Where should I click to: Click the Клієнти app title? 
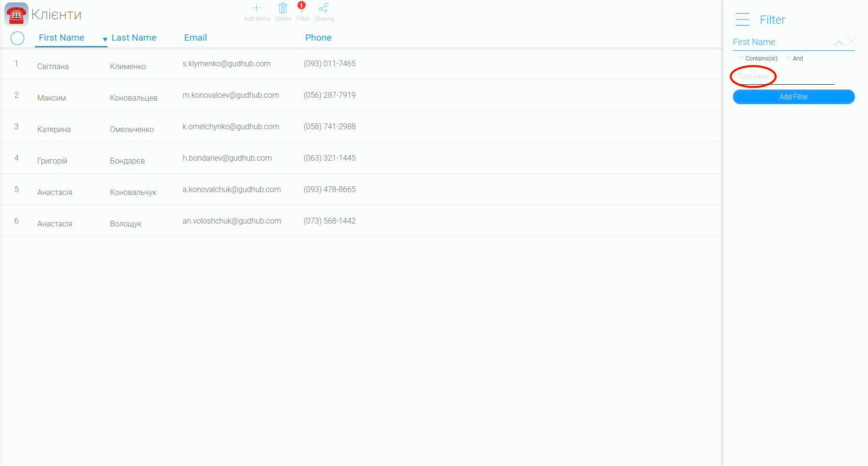pyautogui.click(x=56, y=15)
